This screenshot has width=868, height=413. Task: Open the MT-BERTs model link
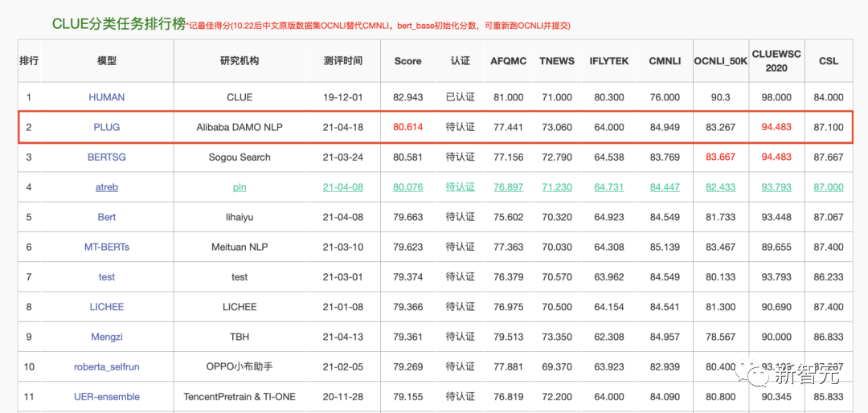click(106, 247)
